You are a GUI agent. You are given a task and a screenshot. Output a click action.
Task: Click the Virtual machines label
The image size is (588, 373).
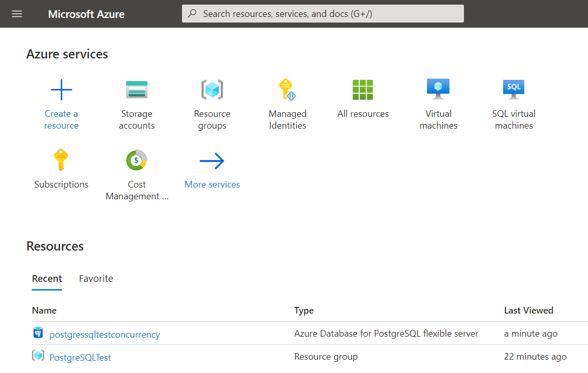click(438, 119)
